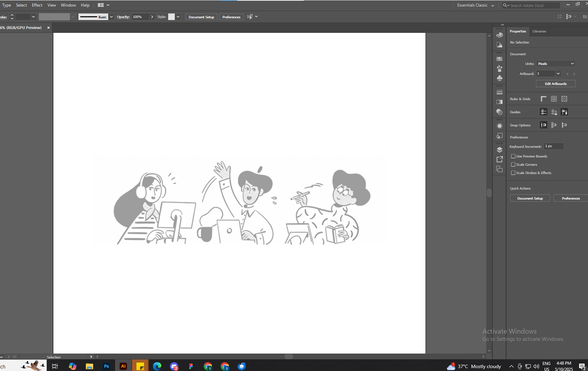Switch to the Libraries tab
Screen dimensions: 588x371
coord(539,31)
